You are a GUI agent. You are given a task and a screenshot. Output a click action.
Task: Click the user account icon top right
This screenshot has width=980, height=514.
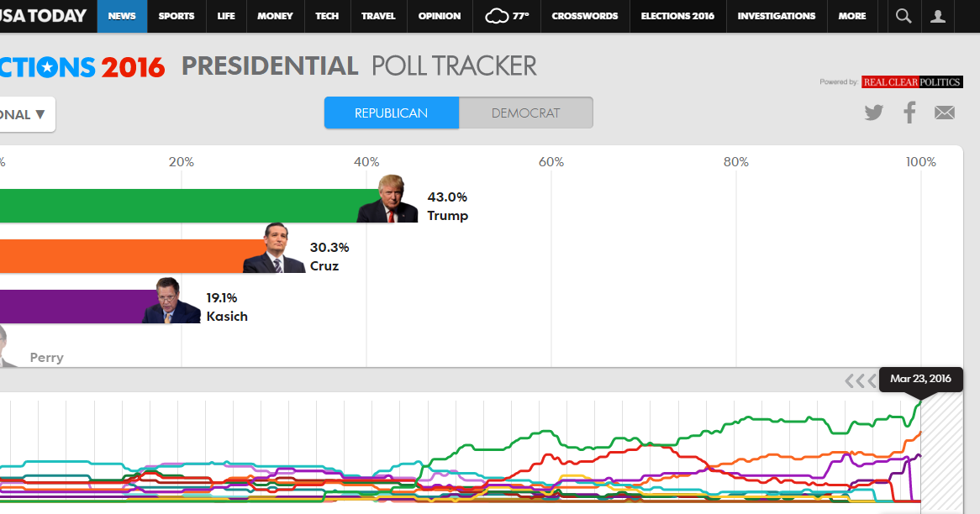click(x=938, y=15)
